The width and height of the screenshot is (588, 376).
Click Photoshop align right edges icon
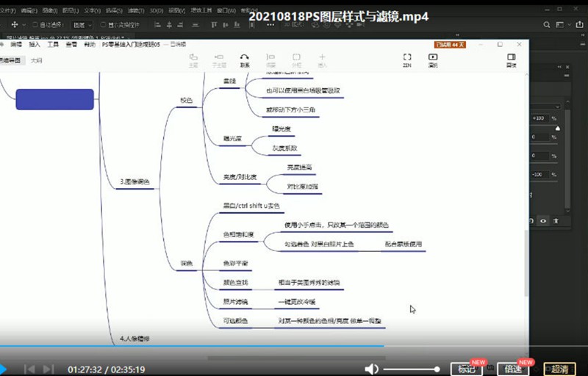coord(180,25)
